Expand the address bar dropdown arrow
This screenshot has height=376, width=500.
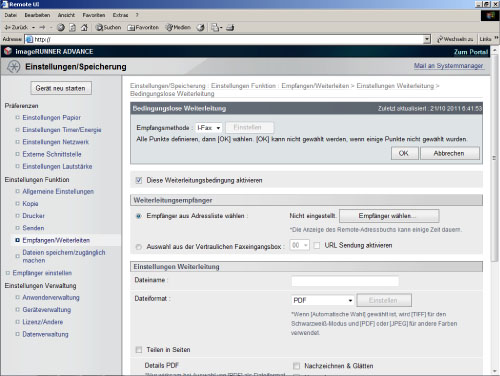click(427, 39)
